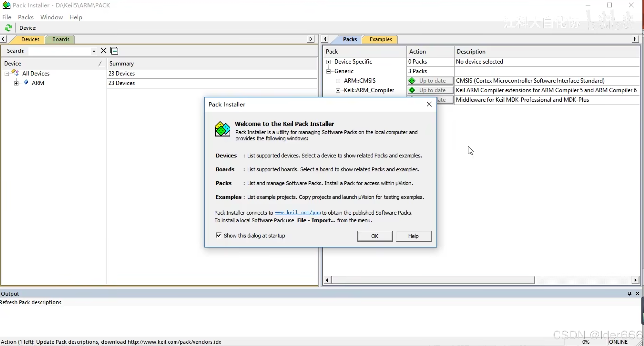Close the Output panel
This screenshot has width=644, height=346.
pyautogui.click(x=637, y=293)
